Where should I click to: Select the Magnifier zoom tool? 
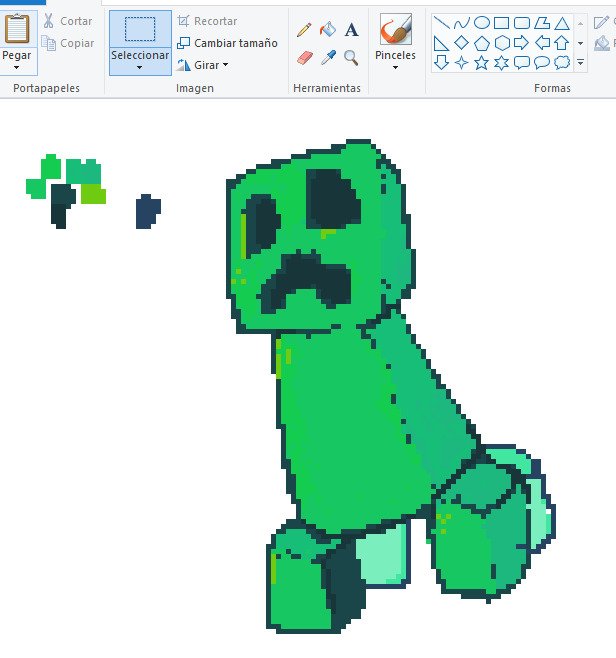pos(351,57)
